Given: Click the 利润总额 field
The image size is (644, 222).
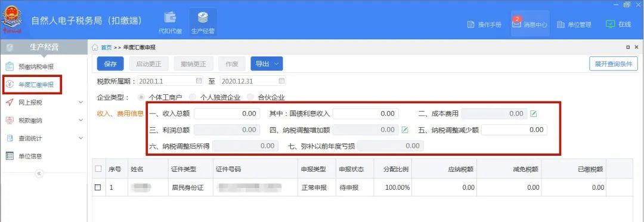Looking at the screenshot, I should [x=227, y=130].
